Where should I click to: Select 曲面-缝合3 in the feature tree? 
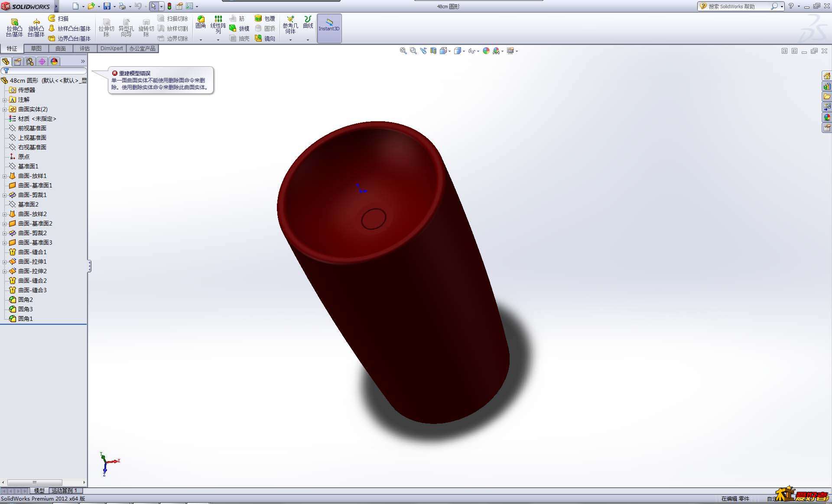32,290
